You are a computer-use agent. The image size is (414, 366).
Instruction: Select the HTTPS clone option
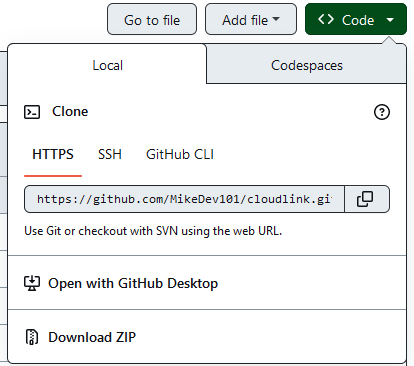[53, 154]
